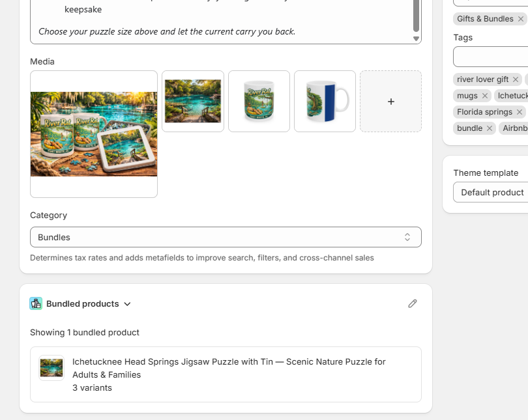Click the plus icon to add media
The image size is (528, 420).
point(390,102)
